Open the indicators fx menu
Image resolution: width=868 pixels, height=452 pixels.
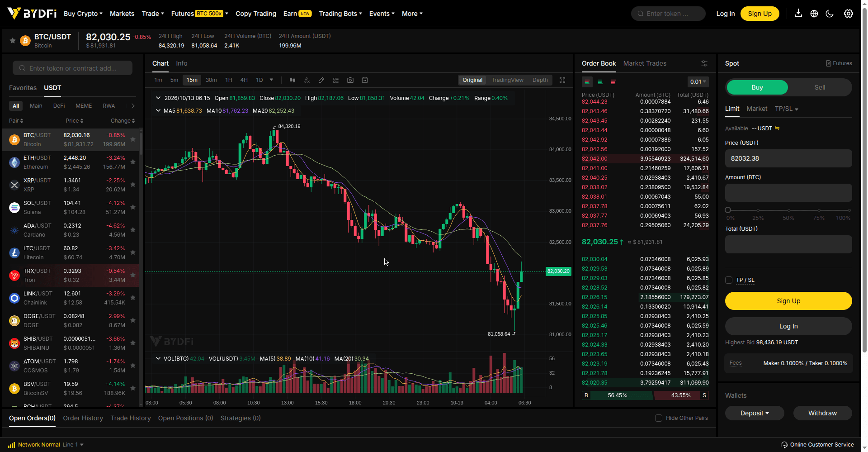point(307,80)
